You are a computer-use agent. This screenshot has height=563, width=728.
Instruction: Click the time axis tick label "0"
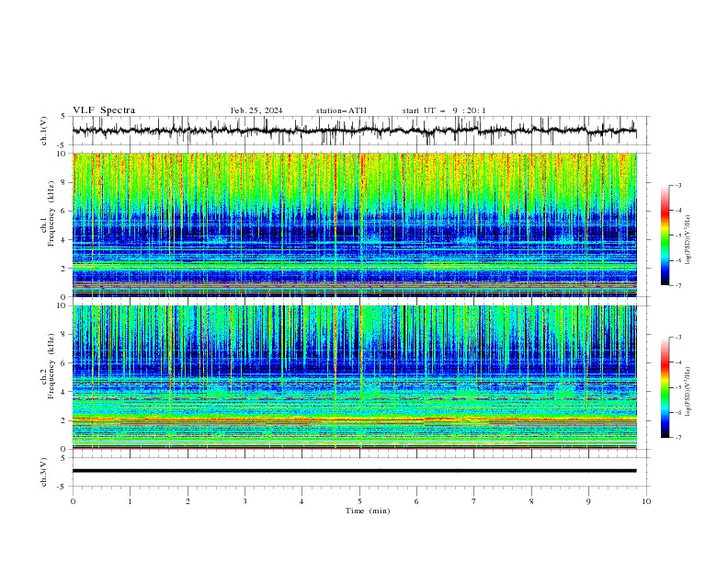[x=73, y=501]
